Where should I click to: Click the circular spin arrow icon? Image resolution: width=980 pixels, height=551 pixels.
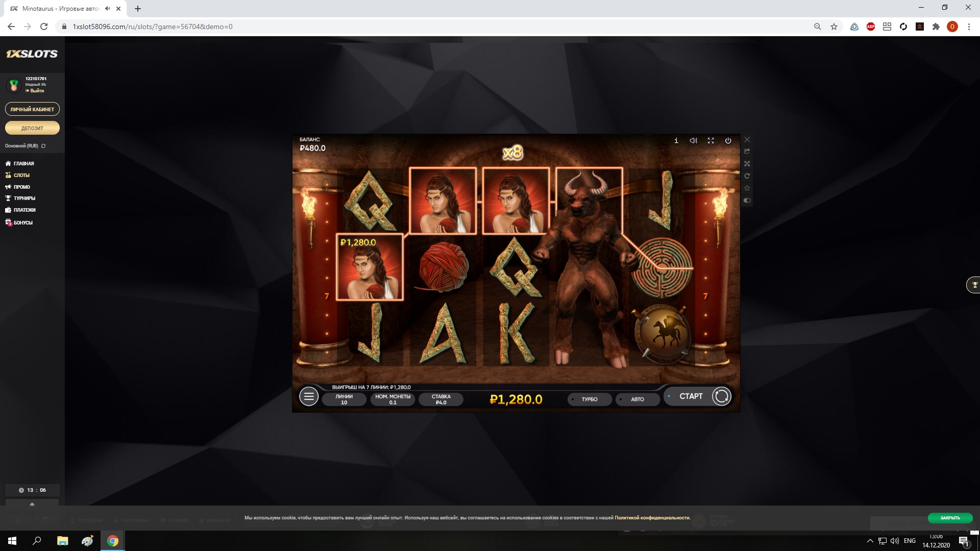pyautogui.click(x=722, y=396)
